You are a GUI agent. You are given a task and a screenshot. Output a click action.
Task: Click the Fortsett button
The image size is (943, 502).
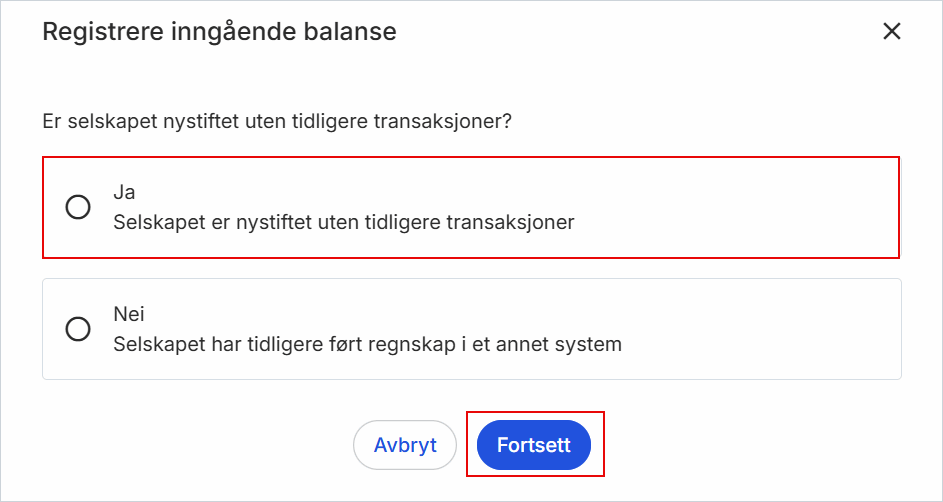coord(534,445)
